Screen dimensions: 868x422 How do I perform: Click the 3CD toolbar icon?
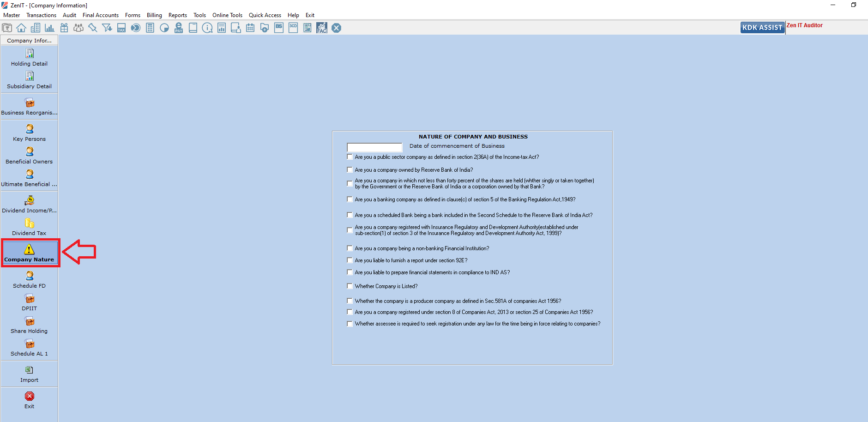[x=293, y=28]
